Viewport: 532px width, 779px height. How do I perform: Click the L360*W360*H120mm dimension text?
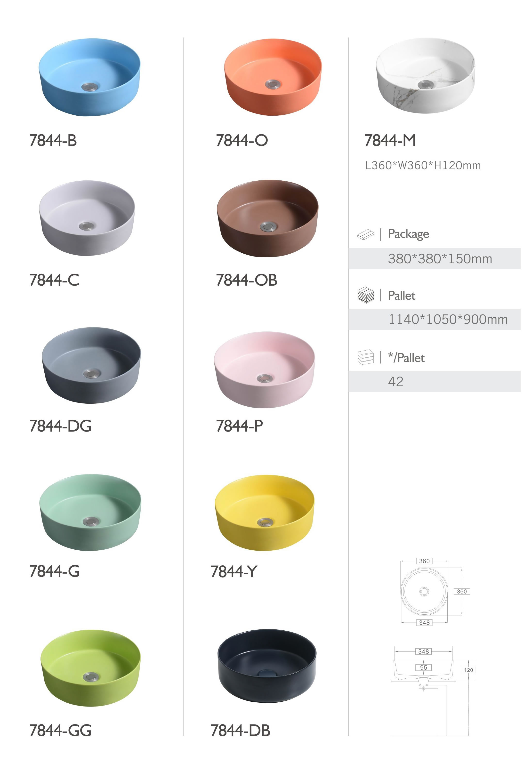click(x=423, y=166)
